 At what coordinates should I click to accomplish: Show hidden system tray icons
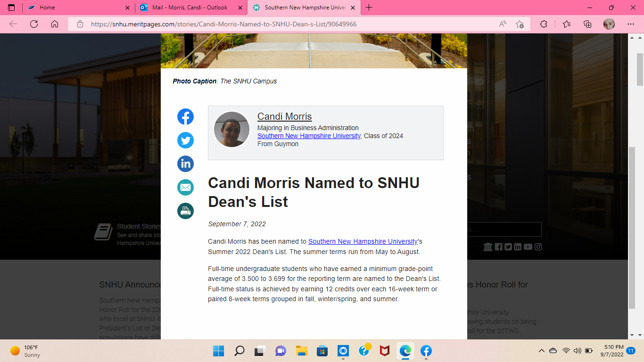pyautogui.click(x=541, y=351)
